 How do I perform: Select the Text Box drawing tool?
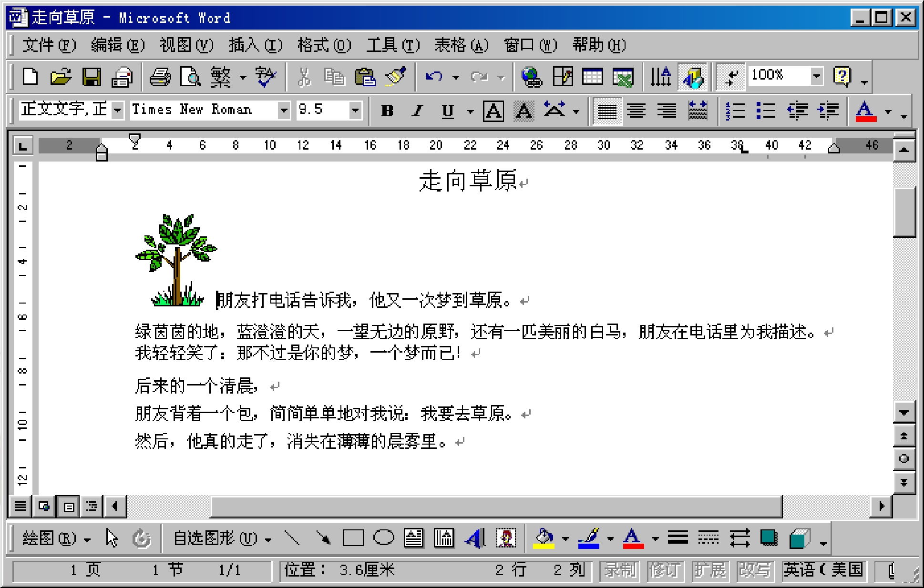[413, 538]
